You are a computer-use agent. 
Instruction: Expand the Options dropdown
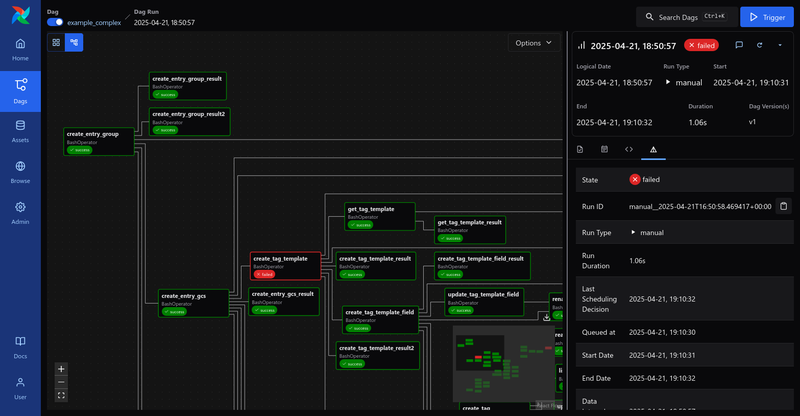tap(534, 43)
